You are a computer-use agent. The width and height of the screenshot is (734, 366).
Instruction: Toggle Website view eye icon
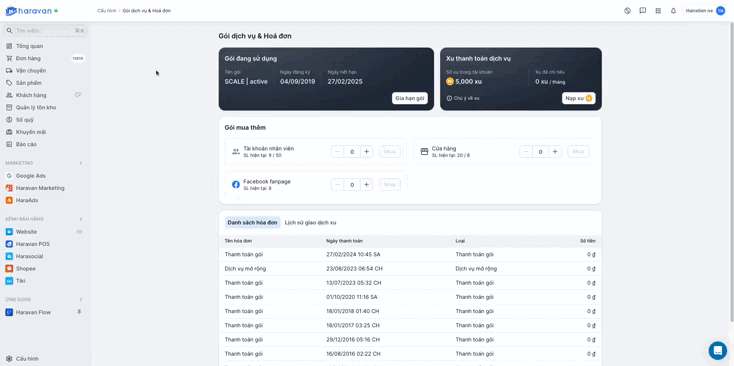pos(79,232)
